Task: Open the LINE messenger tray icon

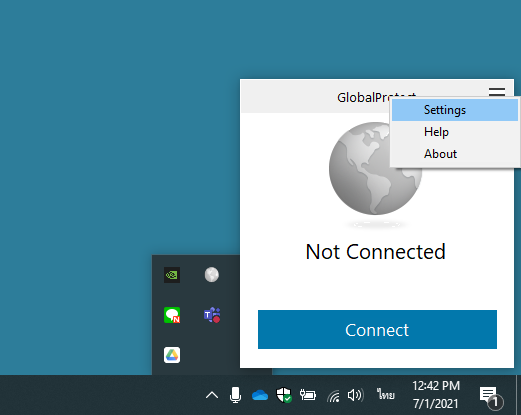Action: tap(172, 315)
